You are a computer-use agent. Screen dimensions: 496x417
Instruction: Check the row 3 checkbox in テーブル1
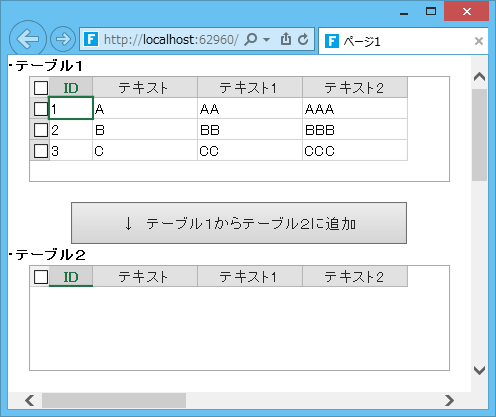[x=41, y=151]
